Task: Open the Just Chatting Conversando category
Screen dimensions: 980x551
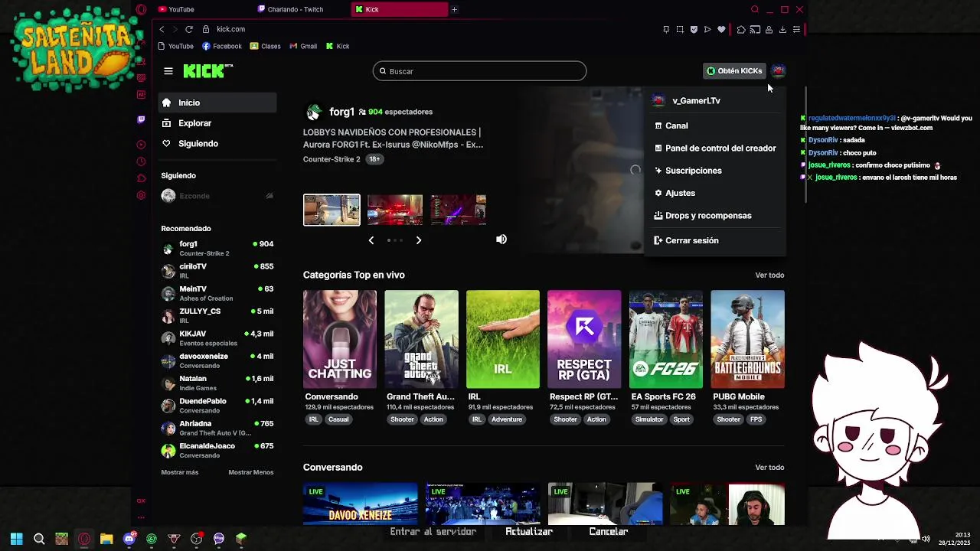Action: click(x=340, y=339)
